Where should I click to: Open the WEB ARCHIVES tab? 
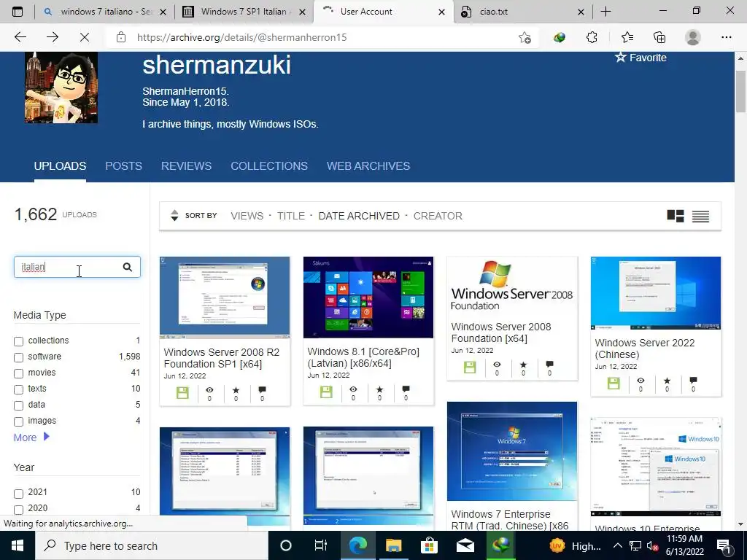point(368,166)
